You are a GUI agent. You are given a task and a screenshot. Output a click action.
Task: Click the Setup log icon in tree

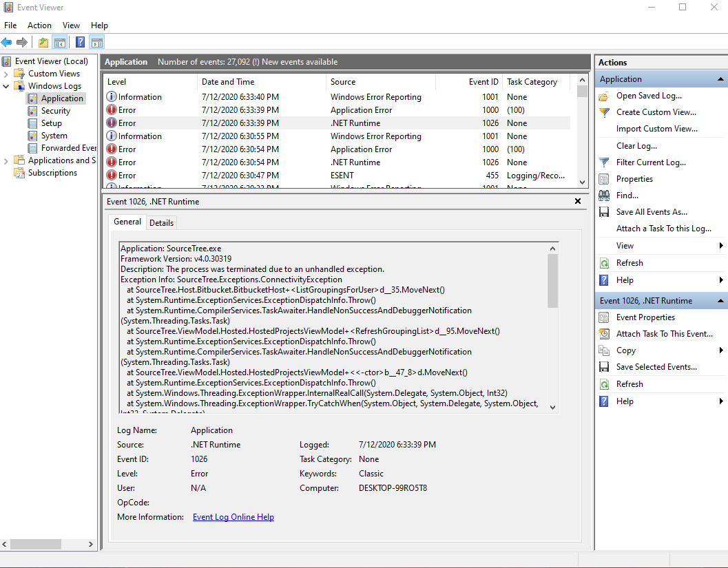(x=32, y=123)
